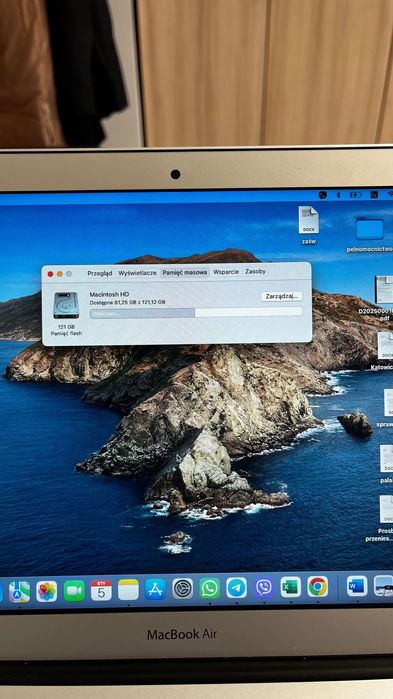Image resolution: width=393 pixels, height=699 pixels.
Task: Open the Wsparcie tab
Action: point(226,271)
